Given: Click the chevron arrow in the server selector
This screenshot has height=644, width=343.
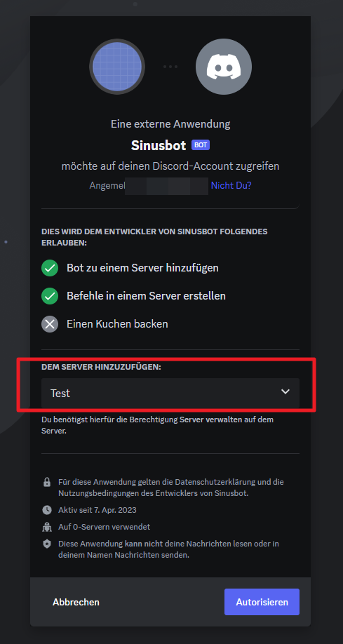Looking at the screenshot, I should [285, 392].
